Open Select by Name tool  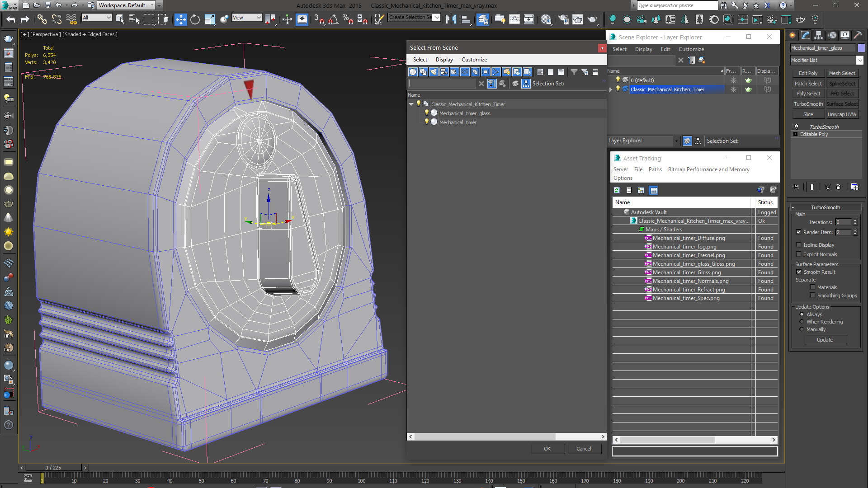coord(134,19)
